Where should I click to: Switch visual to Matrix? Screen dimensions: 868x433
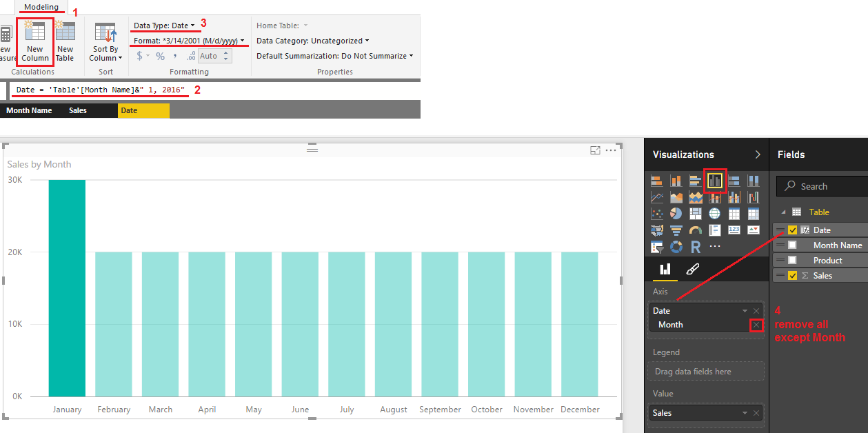coord(754,214)
